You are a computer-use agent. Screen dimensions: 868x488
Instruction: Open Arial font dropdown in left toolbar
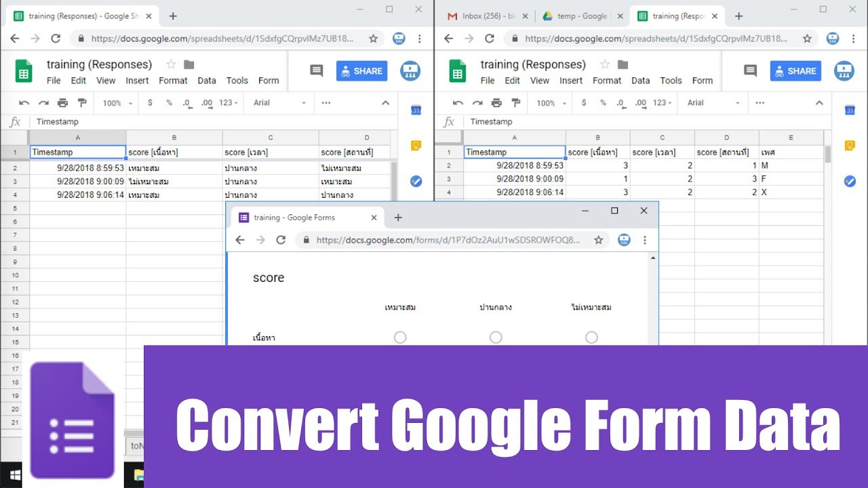tap(279, 103)
